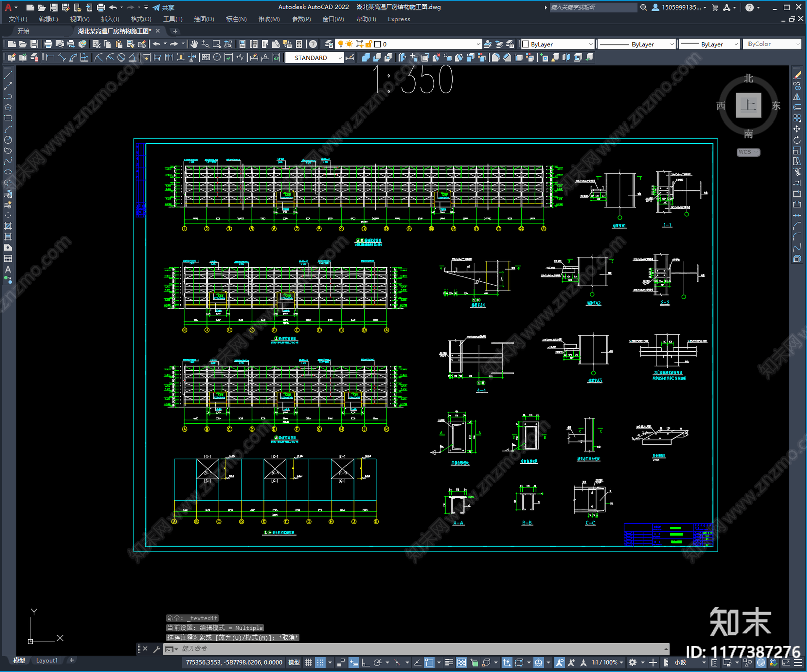Open the 1:1 / 100% annotation scale dropdown
The width and height of the screenshot is (807, 672).
[607, 662]
